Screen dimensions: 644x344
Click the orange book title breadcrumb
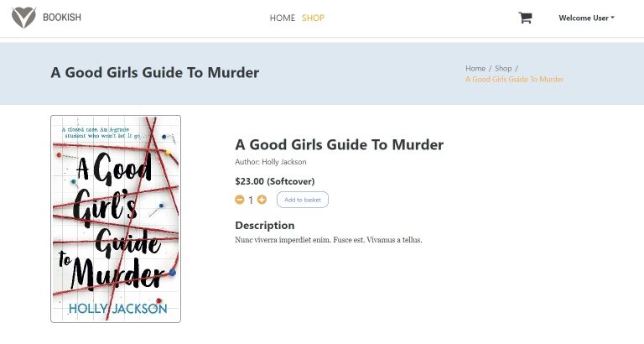(514, 79)
